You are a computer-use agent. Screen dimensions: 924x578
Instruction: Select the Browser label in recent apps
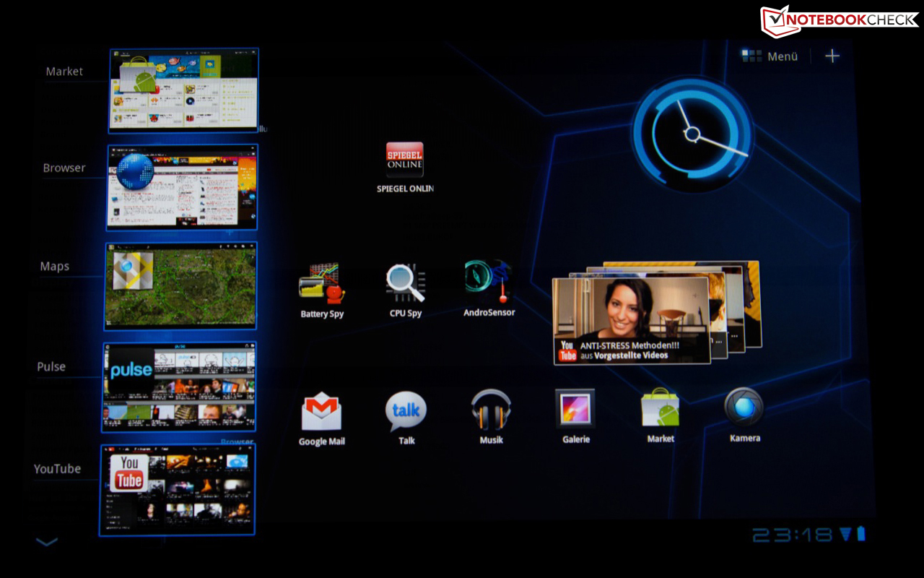[x=64, y=168]
